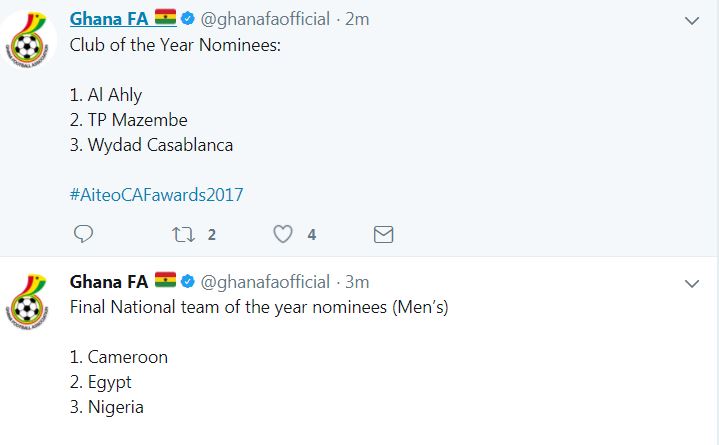719x445 pixels.
Task: Reply to the Club of the Year tweet
Action: point(84,234)
